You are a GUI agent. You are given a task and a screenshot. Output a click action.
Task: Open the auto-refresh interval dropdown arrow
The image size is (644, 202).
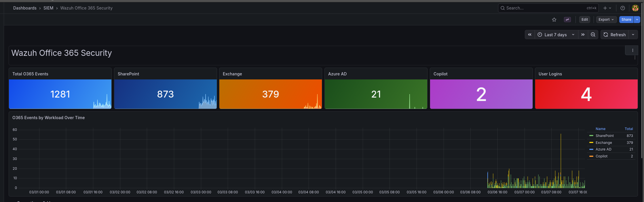(x=633, y=35)
